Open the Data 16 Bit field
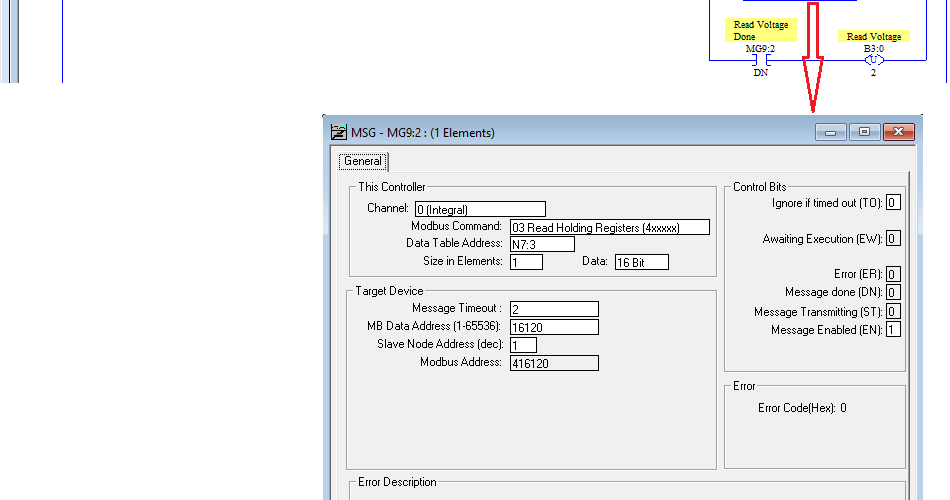Viewport: 950px width, 500px height. 642,262
